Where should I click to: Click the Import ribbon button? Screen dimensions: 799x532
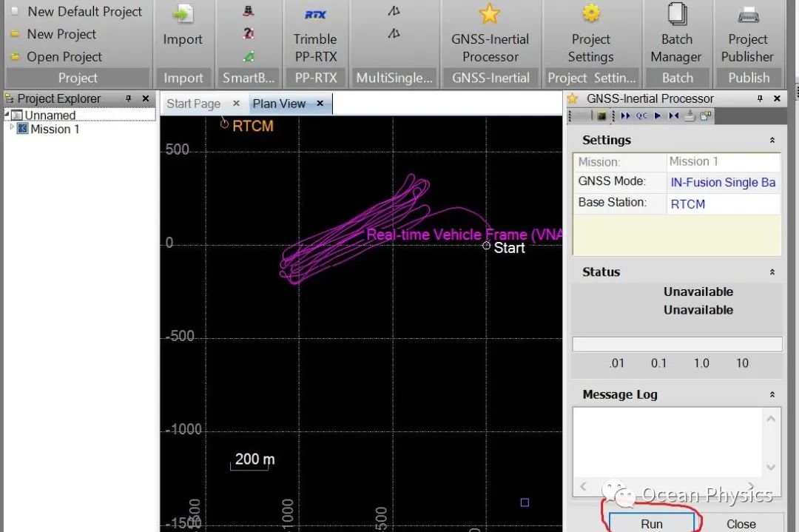183,27
